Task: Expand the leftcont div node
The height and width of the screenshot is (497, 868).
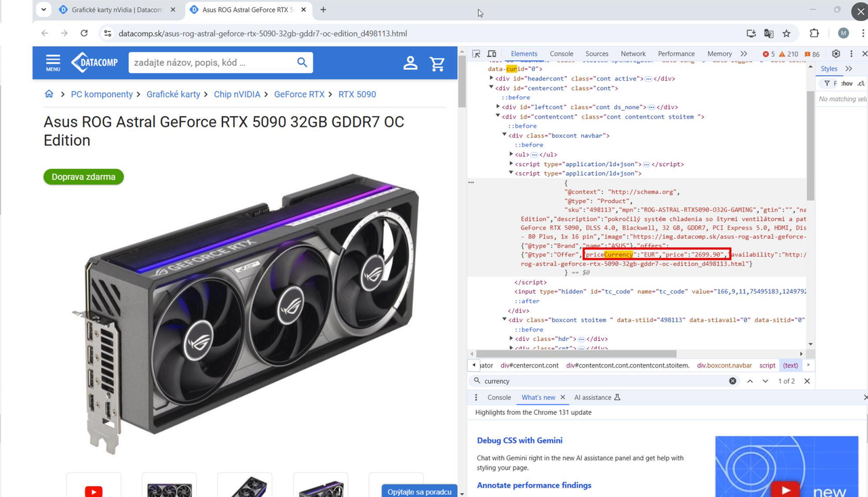Action: tap(498, 107)
